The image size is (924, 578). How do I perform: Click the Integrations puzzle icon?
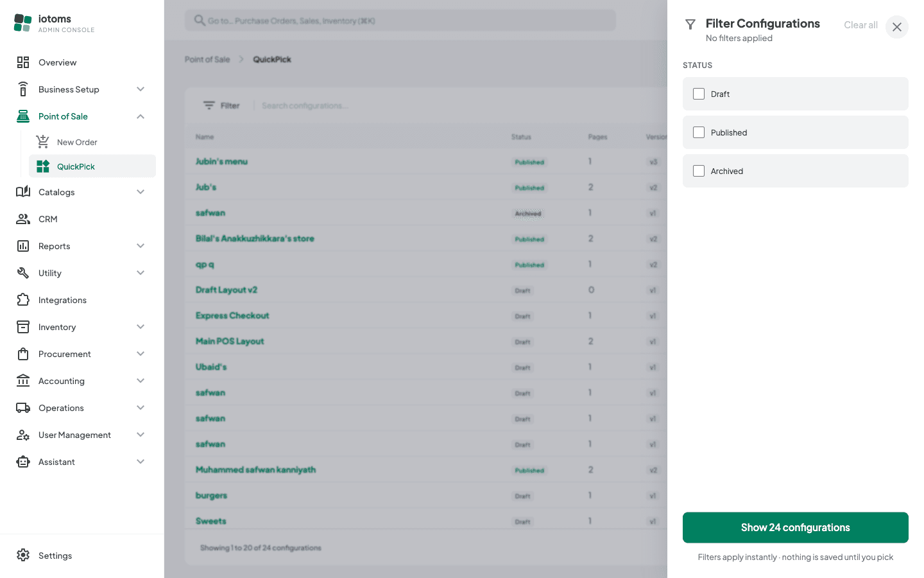click(23, 300)
